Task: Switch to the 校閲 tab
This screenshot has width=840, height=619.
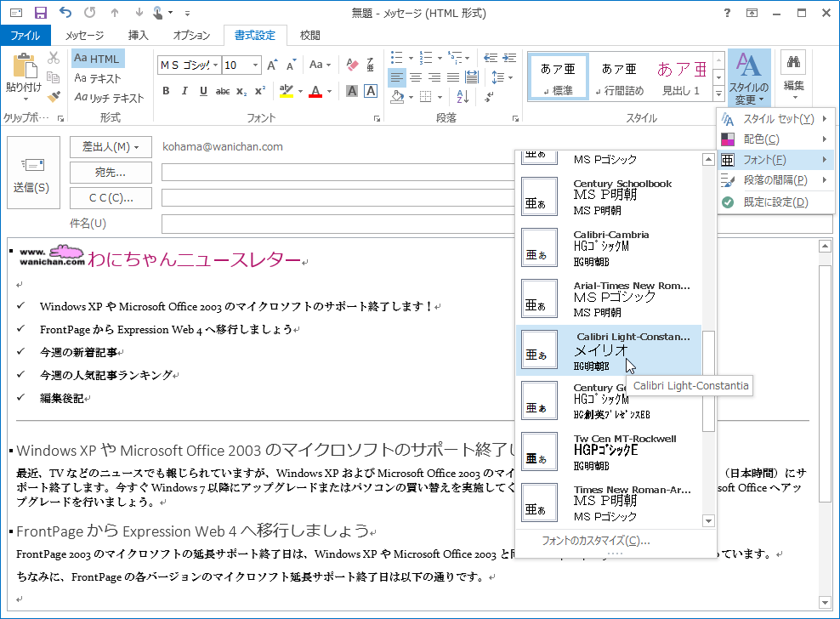Action: pyautogui.click(x=310, y=36)
